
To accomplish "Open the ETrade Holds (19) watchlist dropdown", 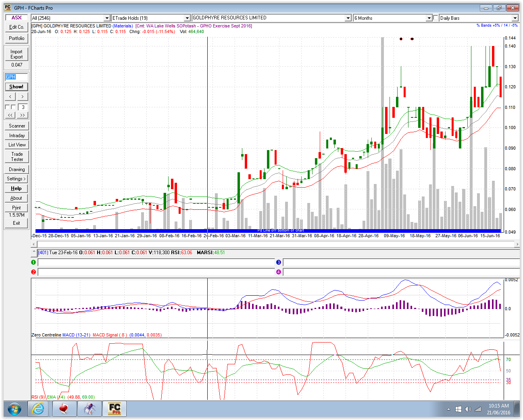I will [187, 18].
